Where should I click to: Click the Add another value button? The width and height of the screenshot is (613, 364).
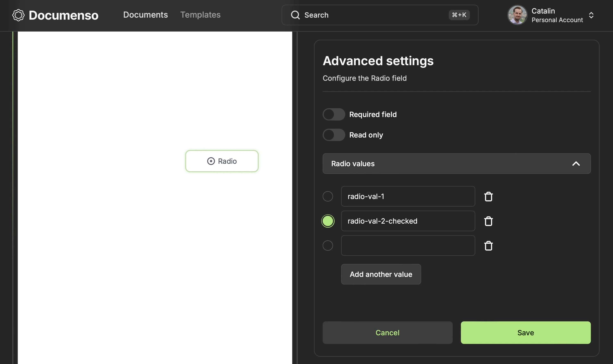(381, 274)
